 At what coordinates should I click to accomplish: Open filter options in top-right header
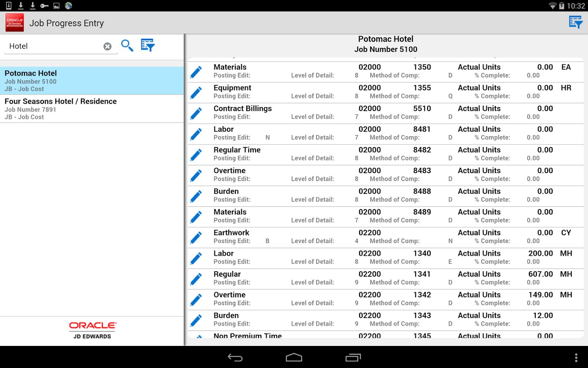576,22
